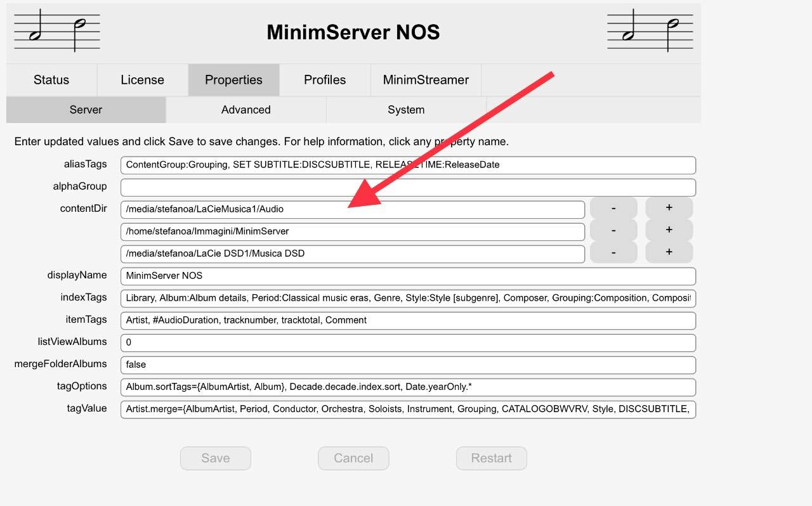Click the Cancel button
This screenshot has width=812, height=506.
tap(353, 458)
